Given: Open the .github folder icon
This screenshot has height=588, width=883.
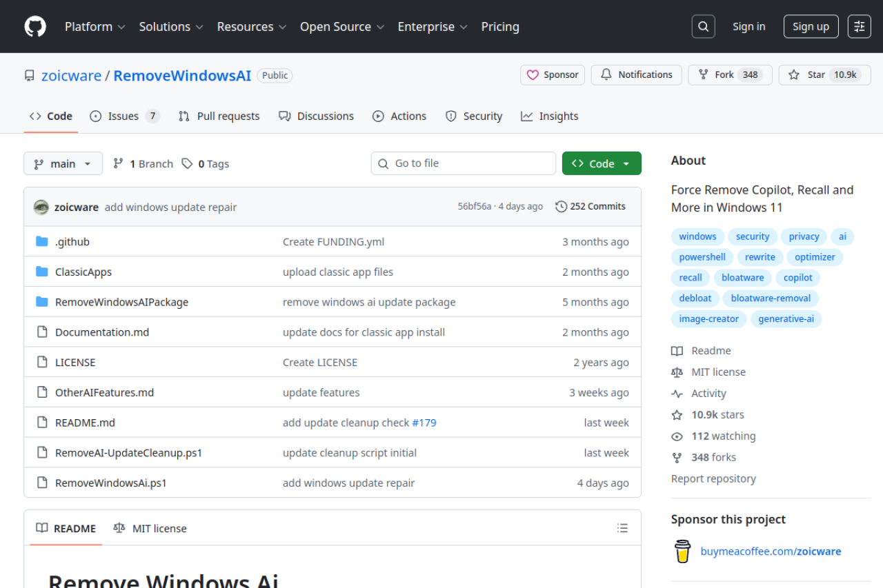Looking at the screenshot, I should pos(42,242).
